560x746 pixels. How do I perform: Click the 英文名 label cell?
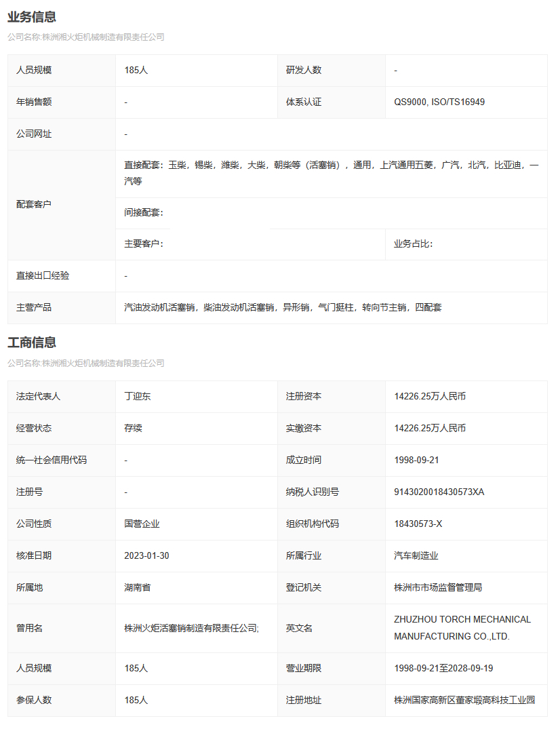point(331,629)
